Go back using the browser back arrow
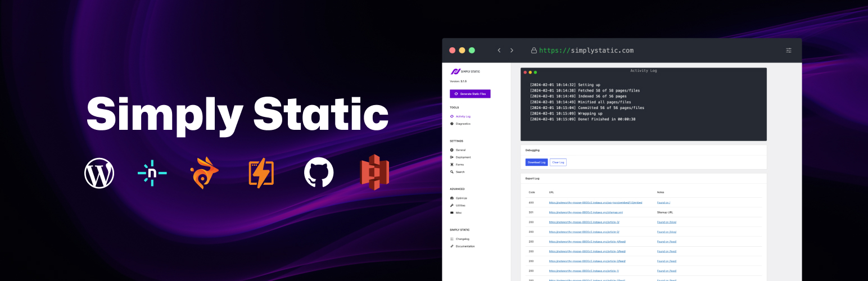 point(499,51)
